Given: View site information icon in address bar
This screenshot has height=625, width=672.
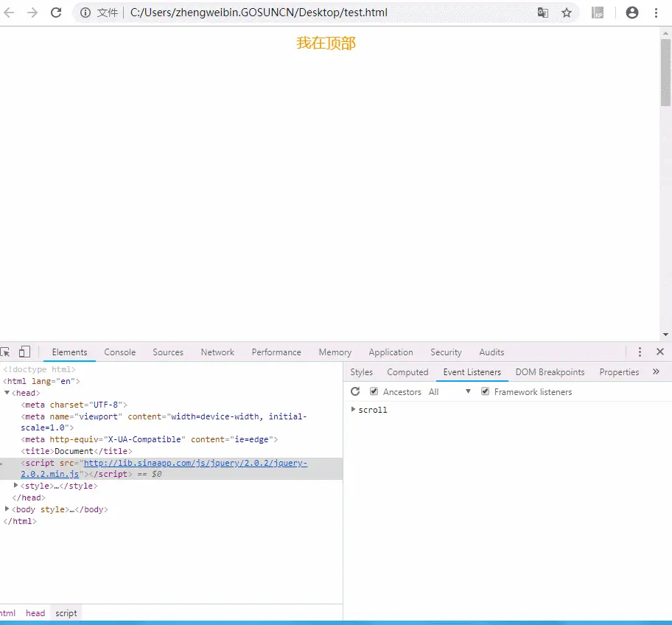Looking at the screenshot, I should (85, 13).
